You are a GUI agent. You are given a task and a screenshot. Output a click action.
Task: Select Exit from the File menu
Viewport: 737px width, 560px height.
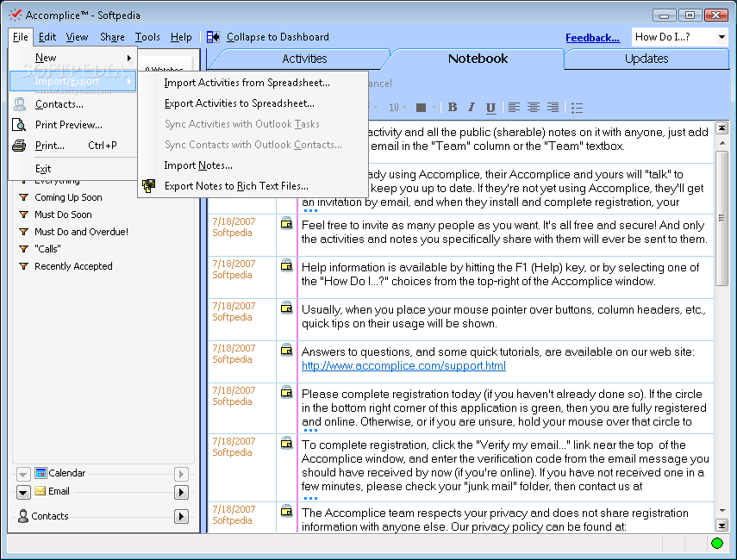[73, 169]
